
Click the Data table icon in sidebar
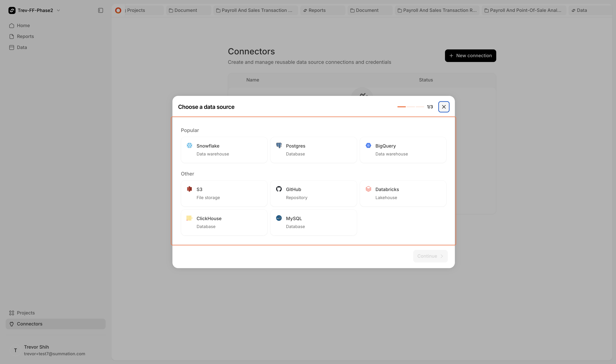pyautogui.click(x=12, y=47)
